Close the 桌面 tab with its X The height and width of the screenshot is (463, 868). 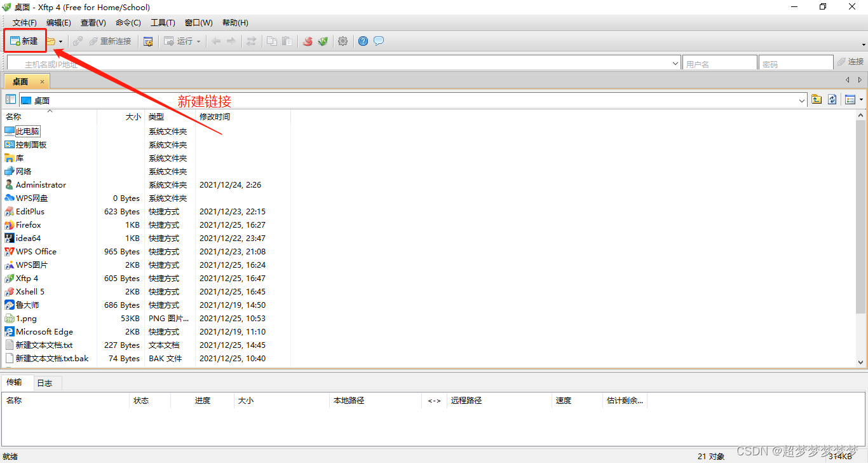(42, 81)
